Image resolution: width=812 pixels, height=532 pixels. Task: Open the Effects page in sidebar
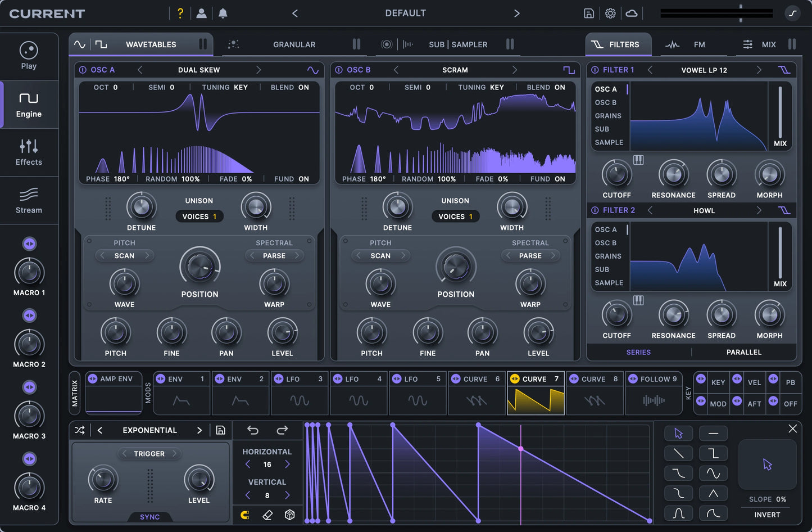[29, 152]
